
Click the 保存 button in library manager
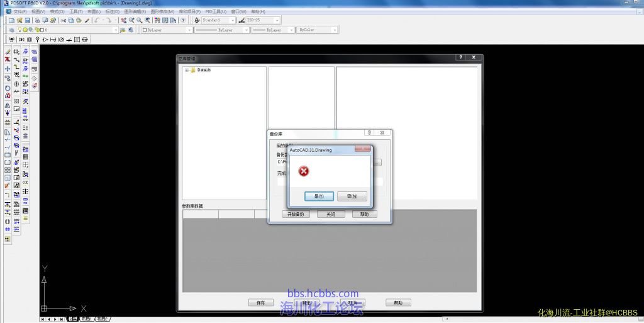tap(261, 303)
